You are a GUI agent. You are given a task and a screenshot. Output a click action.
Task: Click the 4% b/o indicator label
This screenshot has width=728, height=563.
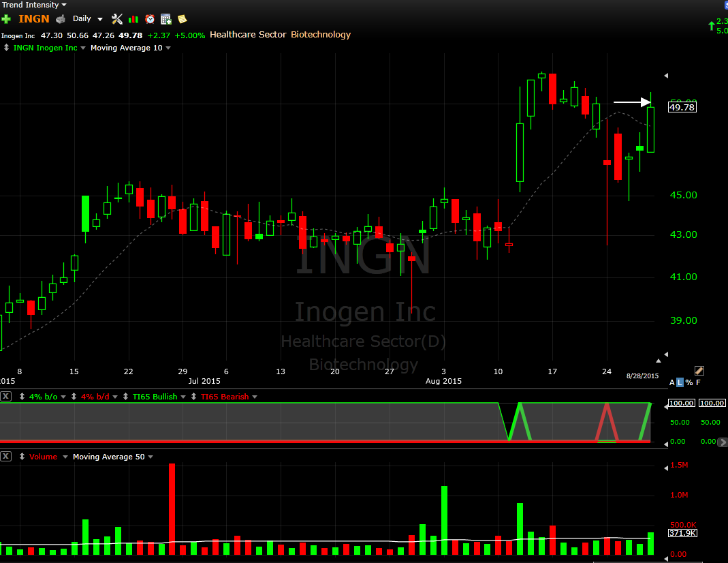pos(43,397)
